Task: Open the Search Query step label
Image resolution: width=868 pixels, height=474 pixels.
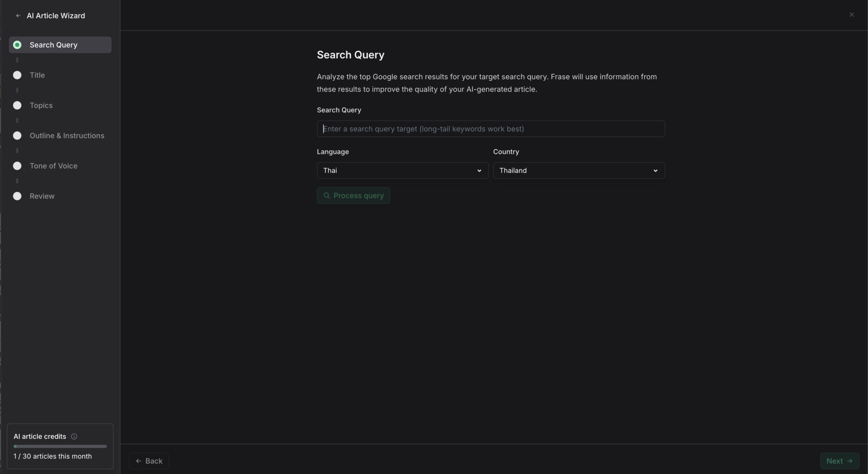Action: coord(53,45)
